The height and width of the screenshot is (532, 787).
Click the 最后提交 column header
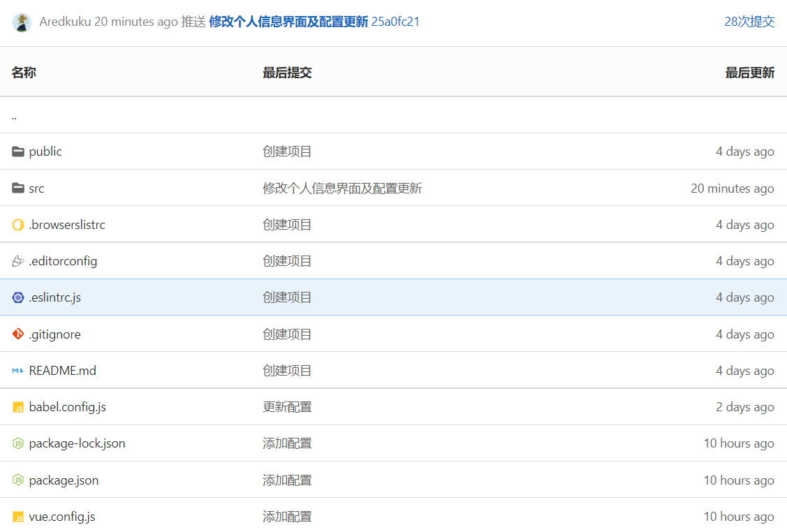[287, 73]
